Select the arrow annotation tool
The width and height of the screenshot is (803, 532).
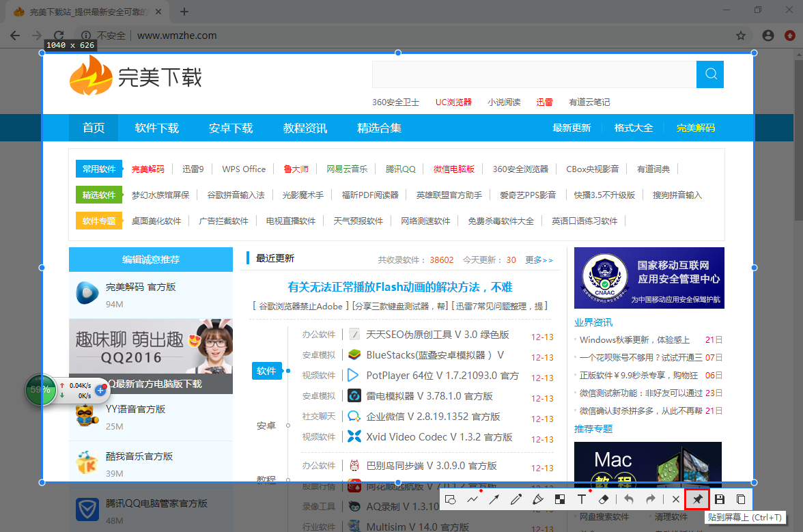coord(494,499)
